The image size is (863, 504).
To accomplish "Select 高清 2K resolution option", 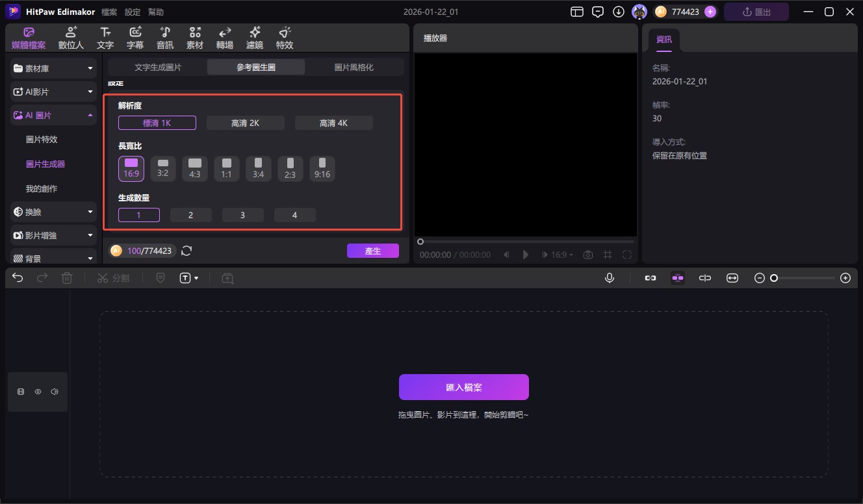I will (x=245, y=123).
